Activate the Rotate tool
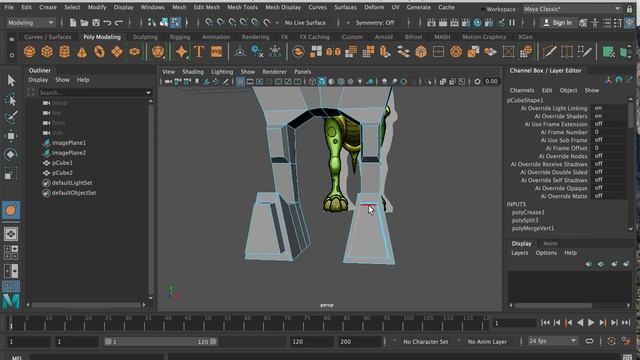Viewport: 640px width, 360px height. click(x=11, y=154)
